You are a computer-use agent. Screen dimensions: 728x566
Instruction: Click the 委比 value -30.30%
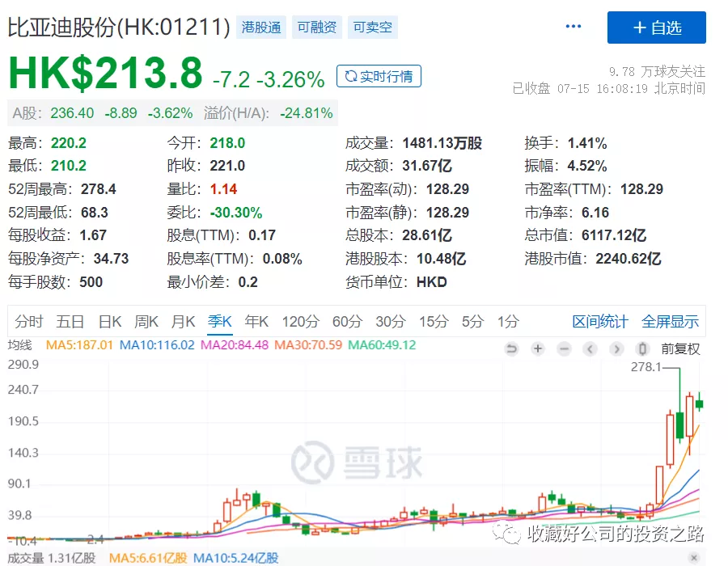point(236,213)
